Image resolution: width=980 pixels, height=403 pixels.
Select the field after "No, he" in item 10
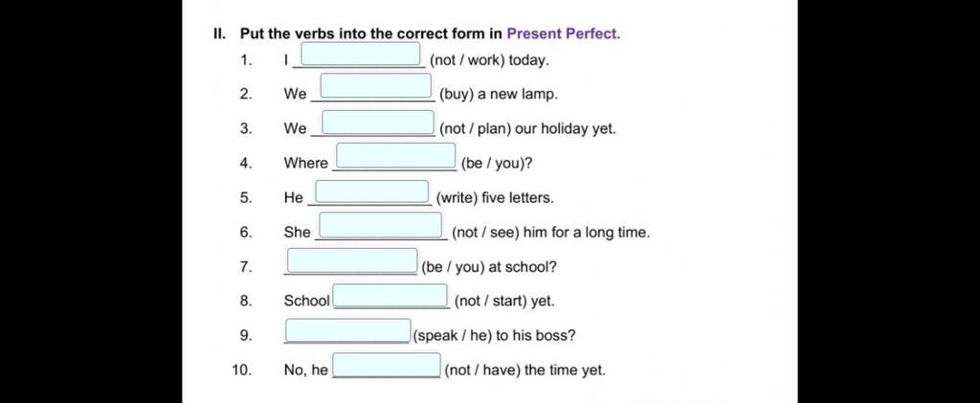coord(387,365)
